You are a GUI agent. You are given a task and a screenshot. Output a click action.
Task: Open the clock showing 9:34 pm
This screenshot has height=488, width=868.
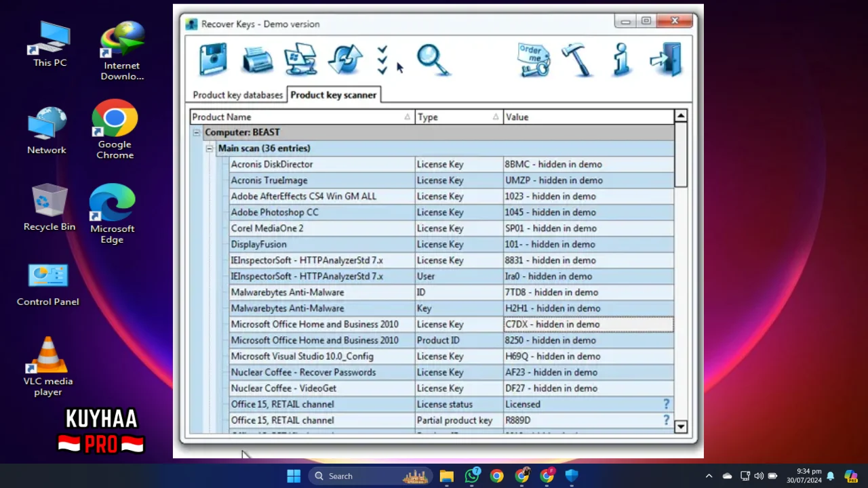[x=804, y=476]
